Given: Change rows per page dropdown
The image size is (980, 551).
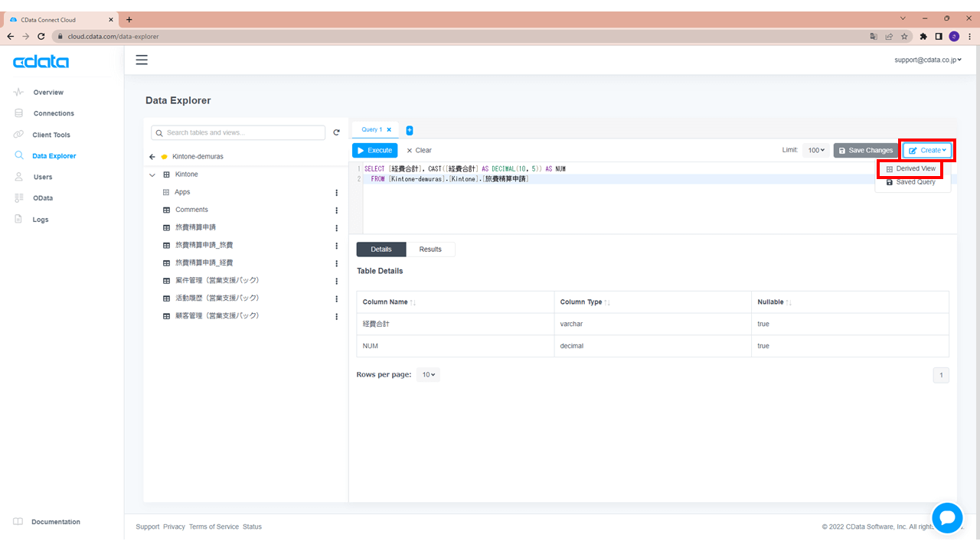Looking at the screenshot, I should 428,375.
